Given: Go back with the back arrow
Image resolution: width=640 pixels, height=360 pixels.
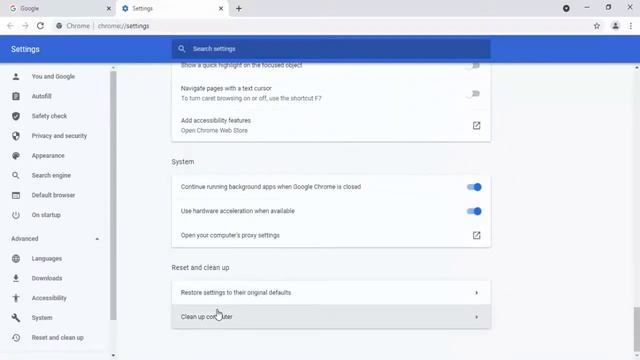Looking at the screenshot, I should click(x=10, y=26).
